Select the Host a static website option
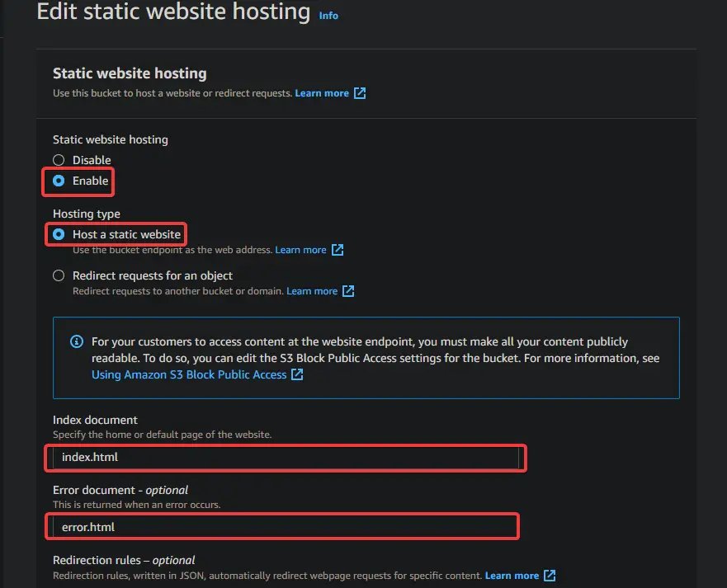 click(x=59, y=234)
